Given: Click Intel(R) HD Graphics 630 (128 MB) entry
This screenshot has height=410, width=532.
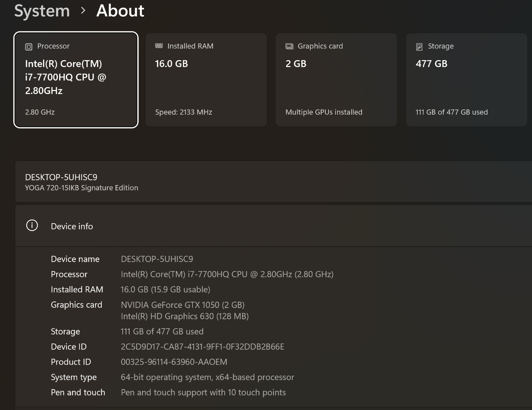Looking at the screenshot, I should coord(185,316).
